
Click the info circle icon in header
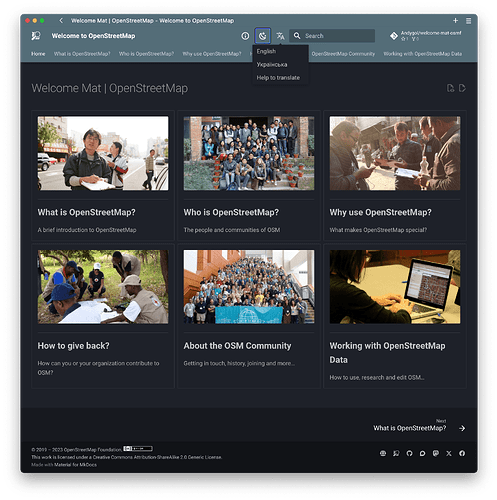pyautogui.click(x=245, y=36)
